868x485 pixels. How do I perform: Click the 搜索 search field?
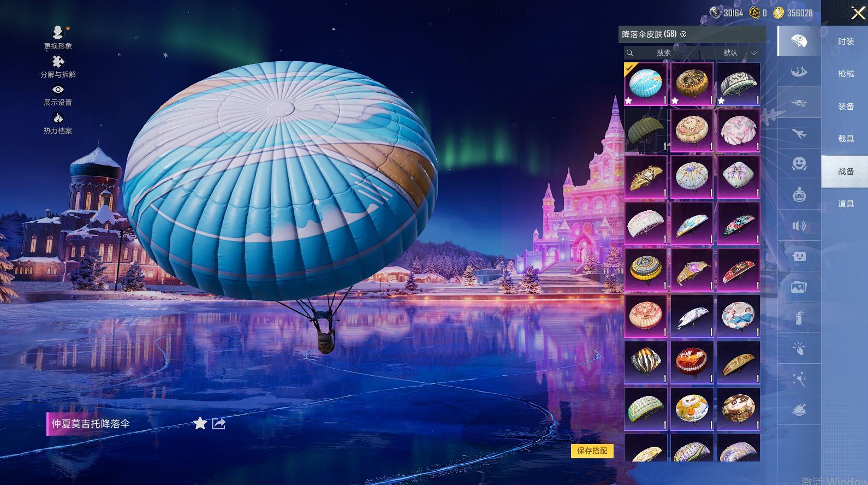pos(663,53)
